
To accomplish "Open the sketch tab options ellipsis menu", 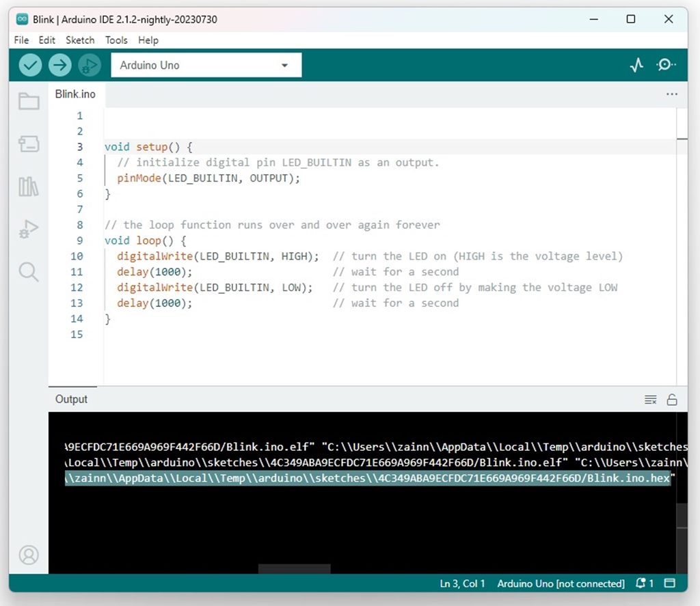I will click(672, 94).
